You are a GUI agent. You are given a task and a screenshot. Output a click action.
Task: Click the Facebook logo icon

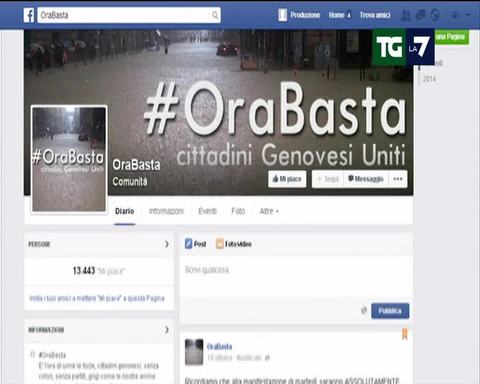(x=29, y=15)
